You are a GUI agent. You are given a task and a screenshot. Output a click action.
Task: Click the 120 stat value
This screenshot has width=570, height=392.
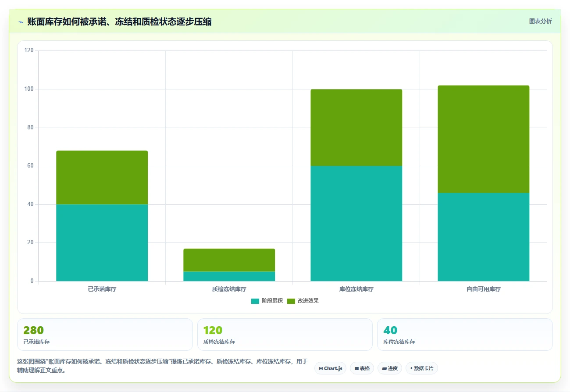213,330
